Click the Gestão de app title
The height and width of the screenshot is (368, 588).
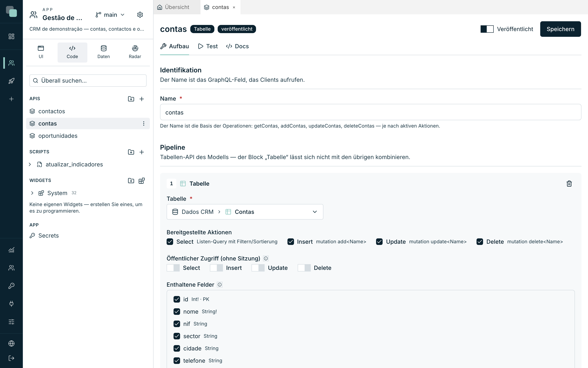coord(62,18)
